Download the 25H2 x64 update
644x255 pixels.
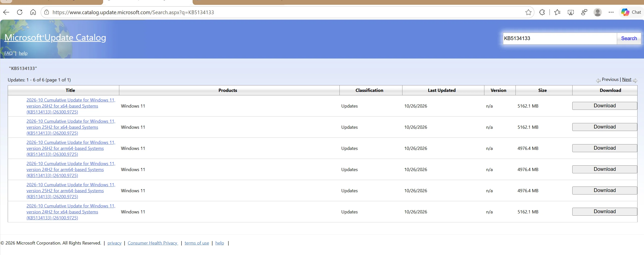(604, 127)
